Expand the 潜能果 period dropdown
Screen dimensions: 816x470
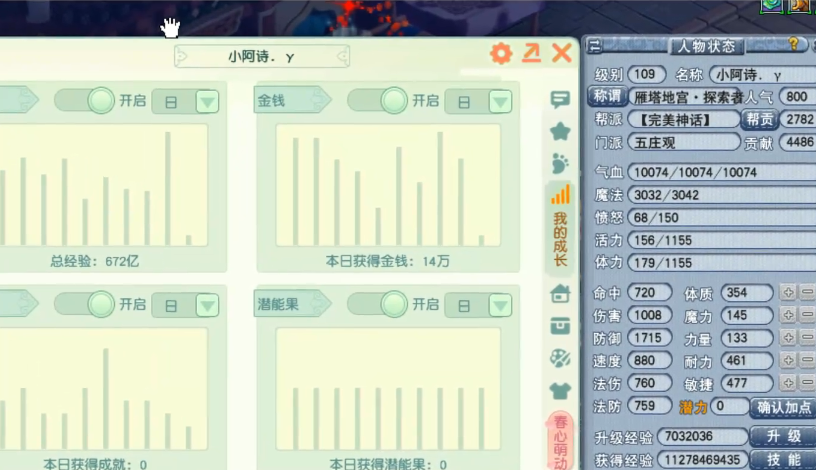pos(499,305)
